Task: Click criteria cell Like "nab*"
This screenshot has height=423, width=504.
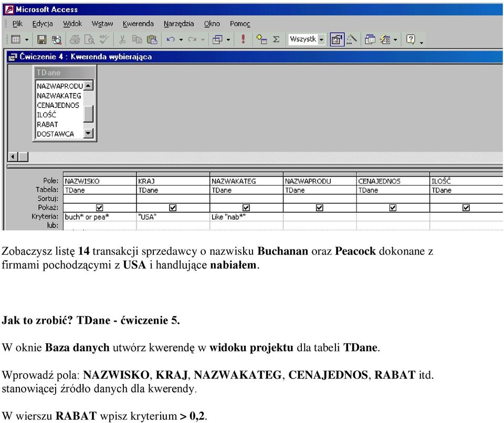Action: click(x=246, y=217)
